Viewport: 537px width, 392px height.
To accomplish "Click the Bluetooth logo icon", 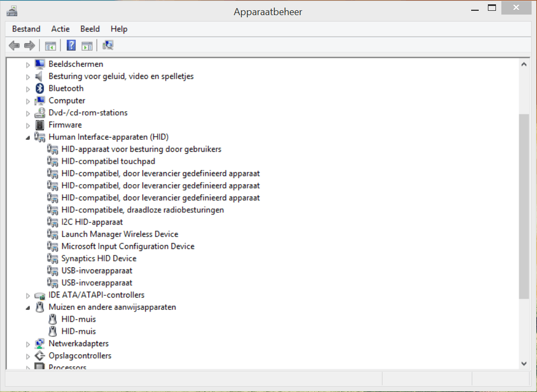I will click(40, 89).
